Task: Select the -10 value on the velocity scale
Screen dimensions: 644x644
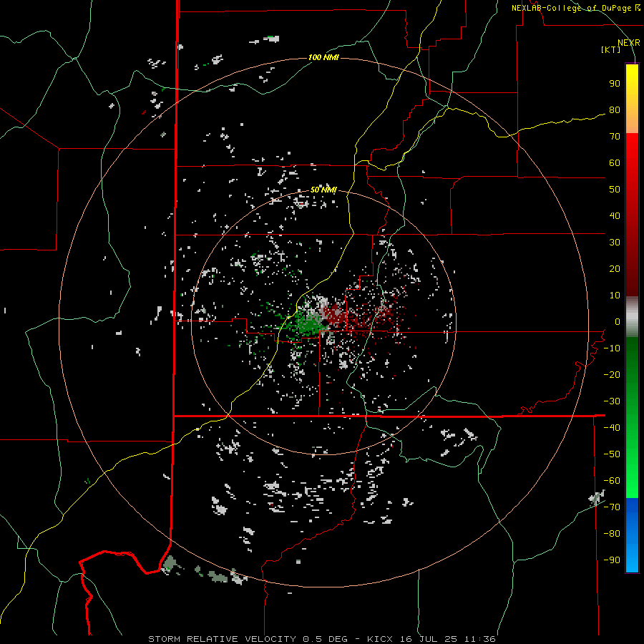Action: 612,348
